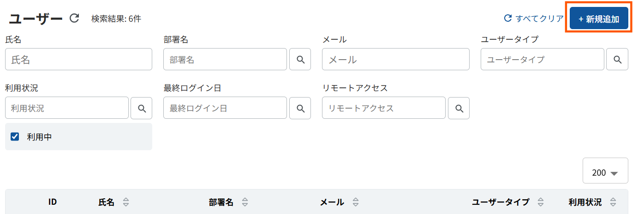Image resolution: width=644 pixels, height=214 pixels.
Task: Uncheck the 利用中 filter checkbox
Action: click(15, 136)
